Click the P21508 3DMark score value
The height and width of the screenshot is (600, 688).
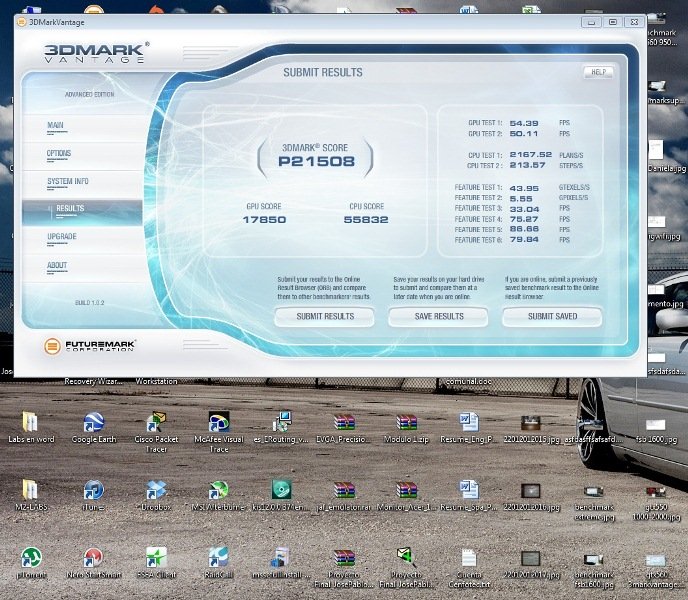(316, 162)
